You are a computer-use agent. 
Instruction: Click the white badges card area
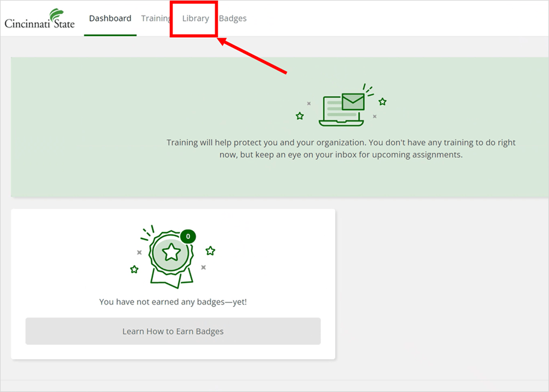pyautogui.click(x=173, y=284)
